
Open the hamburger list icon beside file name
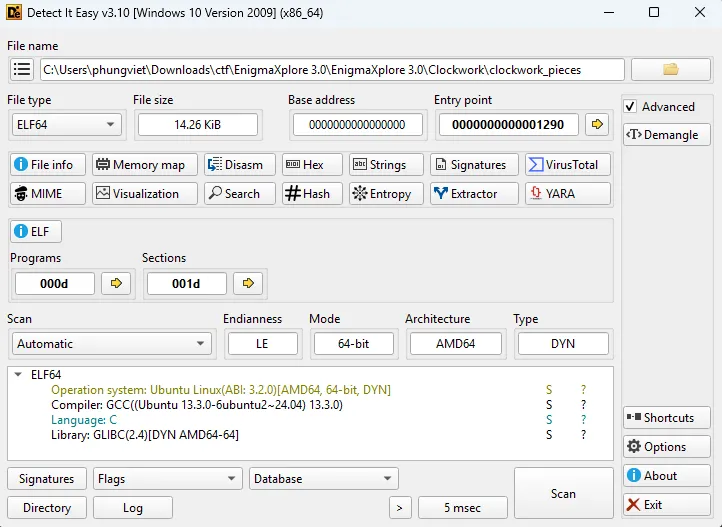(22, 70)
